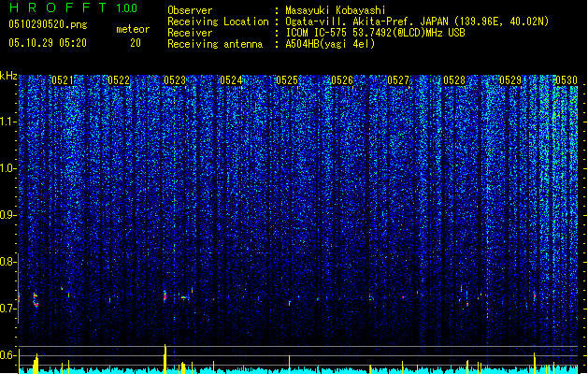The height and width of the screenshot is (374, 588).
Task: Select the Ogata-vill. Akita-Pref. JAPAN location text
Action: (x=366, y=22)
